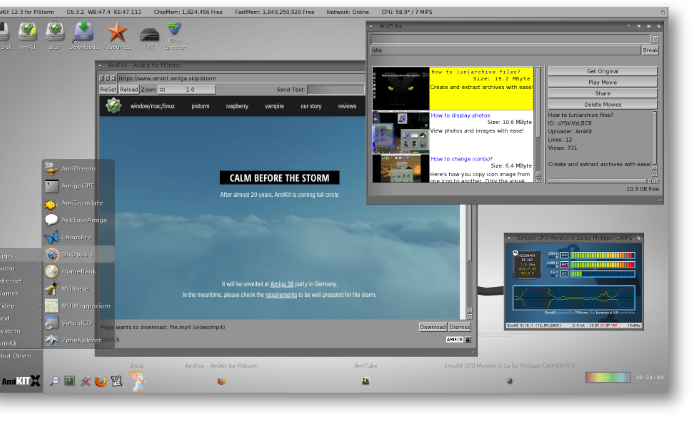Expand the Internet submenu
Image resolution: width=696 pixels, height=422 pixels.
pyautogui.click(x=21, y=281)
